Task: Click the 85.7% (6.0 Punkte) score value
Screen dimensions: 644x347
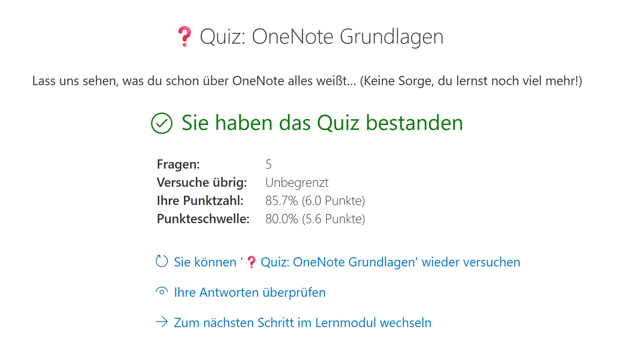Action: [315, 201]
